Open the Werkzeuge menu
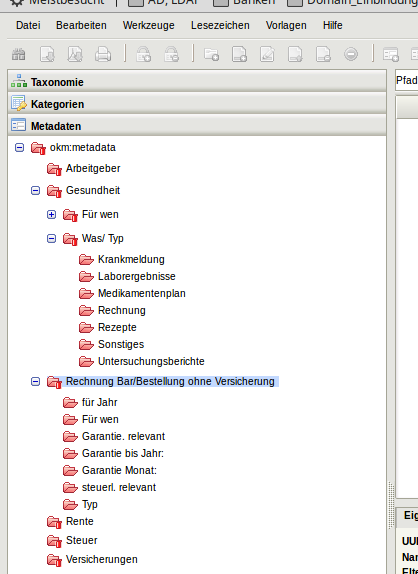Screen dimensions: 418x574 149,25
